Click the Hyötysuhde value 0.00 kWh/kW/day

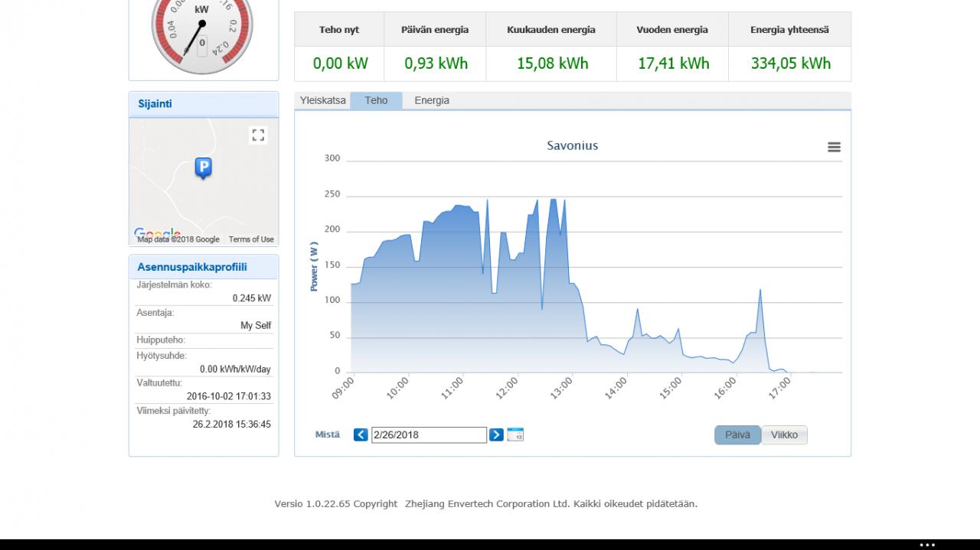click(236, 369)
